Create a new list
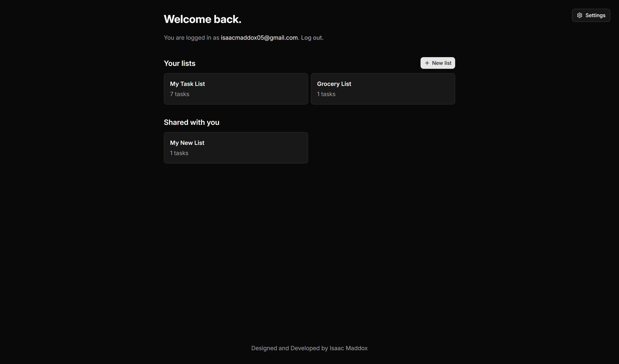 [437, 63]
